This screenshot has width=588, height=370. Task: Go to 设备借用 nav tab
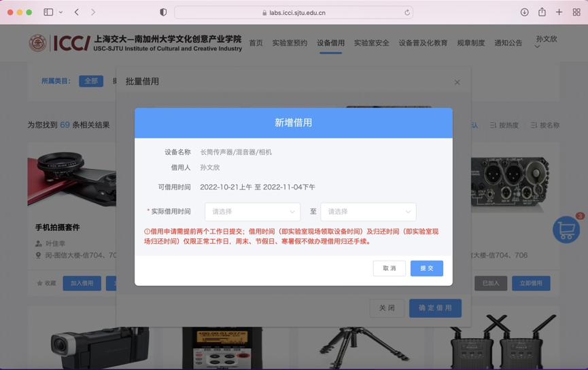tap(330, 43)
